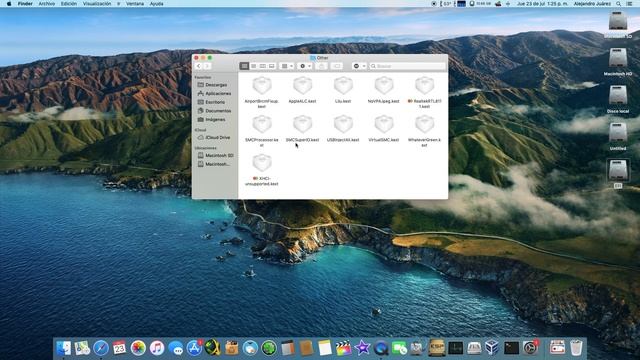Click the Finder search field
640x360 pixels.
click(407, 66)
